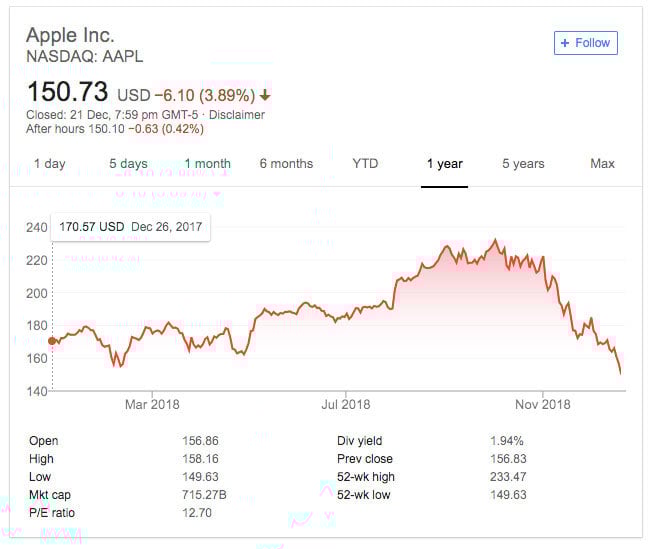
Task: Select the 1 day tab
Action: coord(49,163)
